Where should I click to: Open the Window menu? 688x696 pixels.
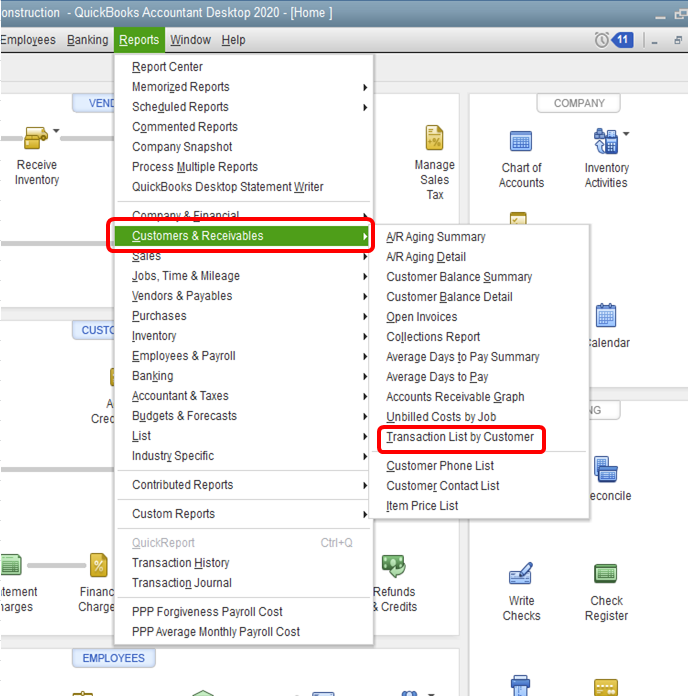[x=190, y=40]
